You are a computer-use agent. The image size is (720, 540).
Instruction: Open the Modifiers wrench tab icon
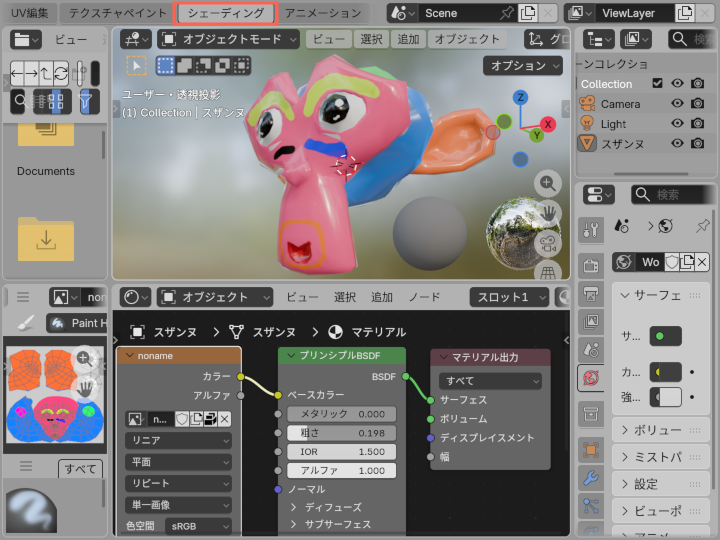point(591,478)
